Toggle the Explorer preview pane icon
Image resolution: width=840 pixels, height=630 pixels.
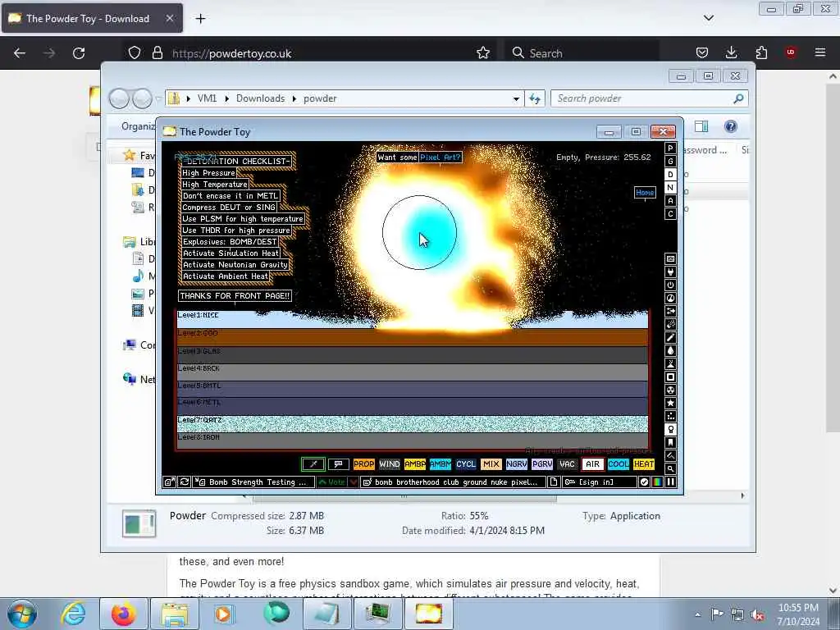701,126
